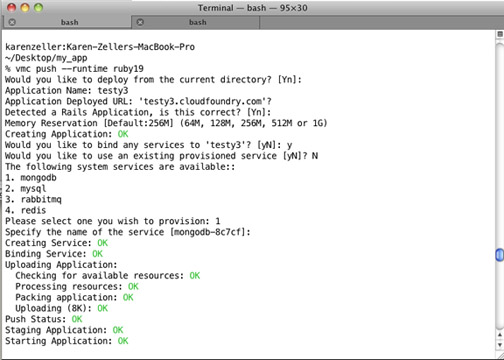Image resolution: width=504 pixels, height=360 pixels.
Task: Click the OK after 'Packing application:'
Action: tap(128, 297)
